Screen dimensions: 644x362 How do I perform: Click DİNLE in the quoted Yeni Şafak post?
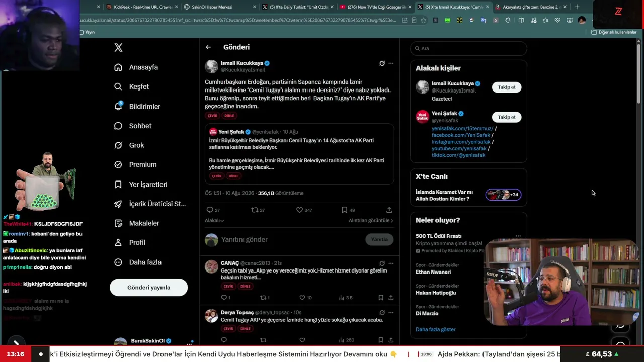(233, 176)
